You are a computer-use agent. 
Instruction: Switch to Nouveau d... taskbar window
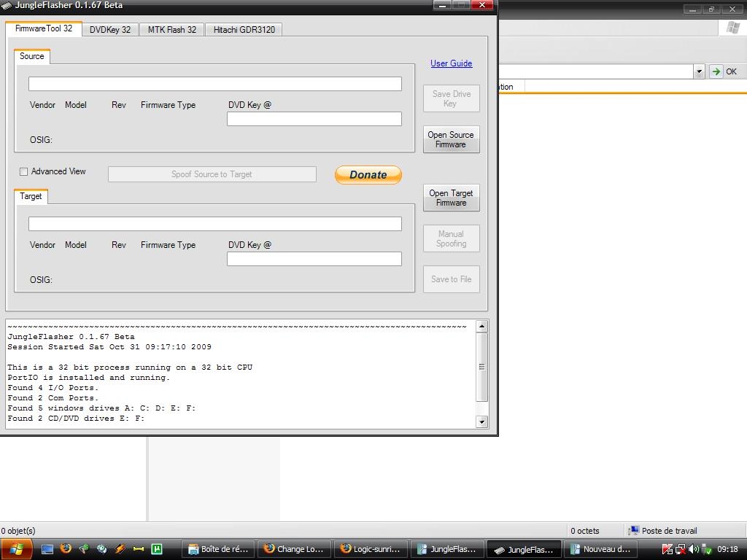[x=601, y=549]
